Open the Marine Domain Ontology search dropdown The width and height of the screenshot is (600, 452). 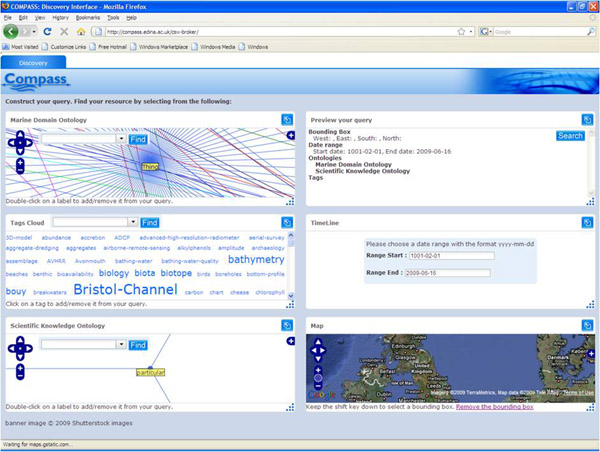pos(121,139)
